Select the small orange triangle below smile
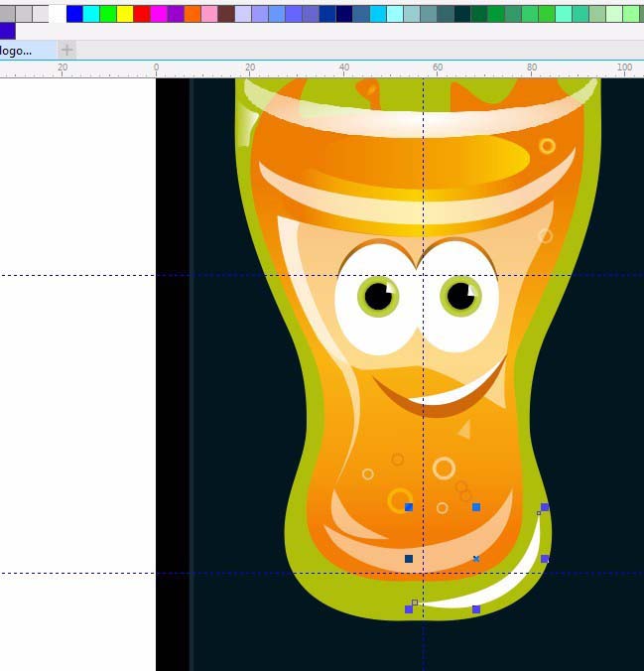 [465, 430]
